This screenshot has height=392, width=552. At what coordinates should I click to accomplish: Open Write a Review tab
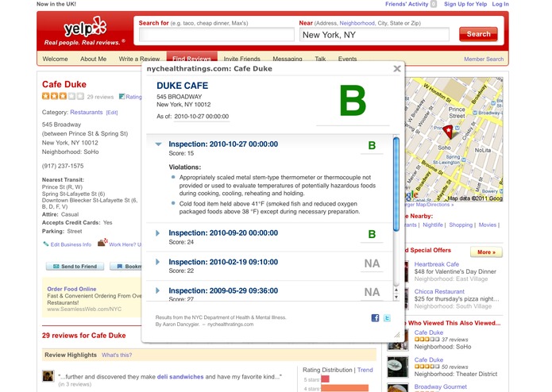(139, 59)
